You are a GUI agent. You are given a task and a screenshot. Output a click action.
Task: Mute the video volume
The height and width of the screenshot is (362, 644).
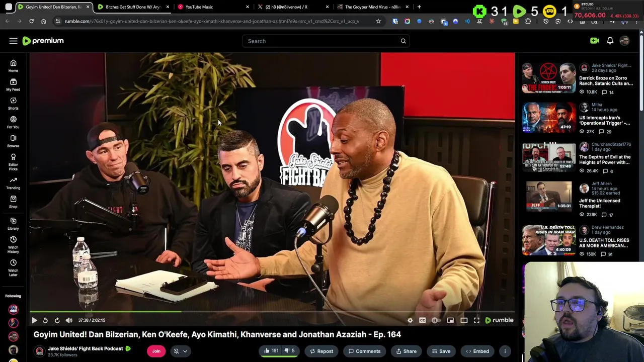69,320
